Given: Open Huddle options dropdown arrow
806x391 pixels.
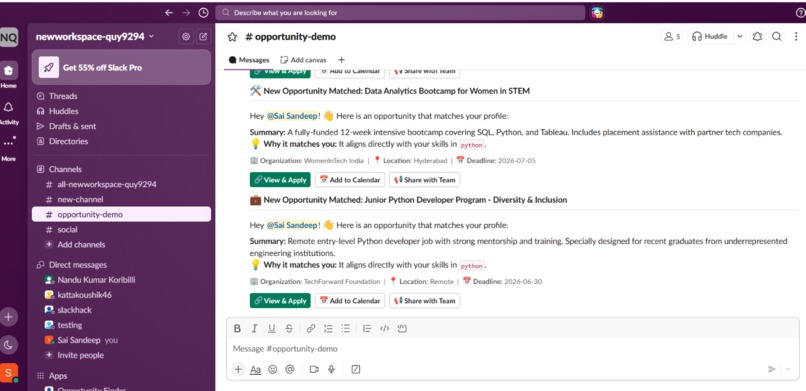Looking at the screenshot, I should click(739, 36).
